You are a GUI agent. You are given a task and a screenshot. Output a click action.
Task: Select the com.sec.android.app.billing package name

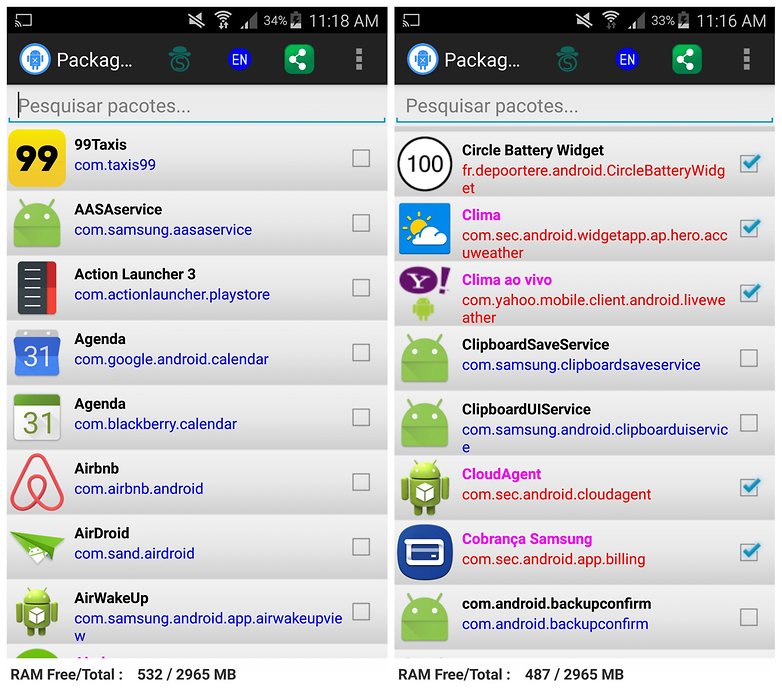click(x=554, y=559)
